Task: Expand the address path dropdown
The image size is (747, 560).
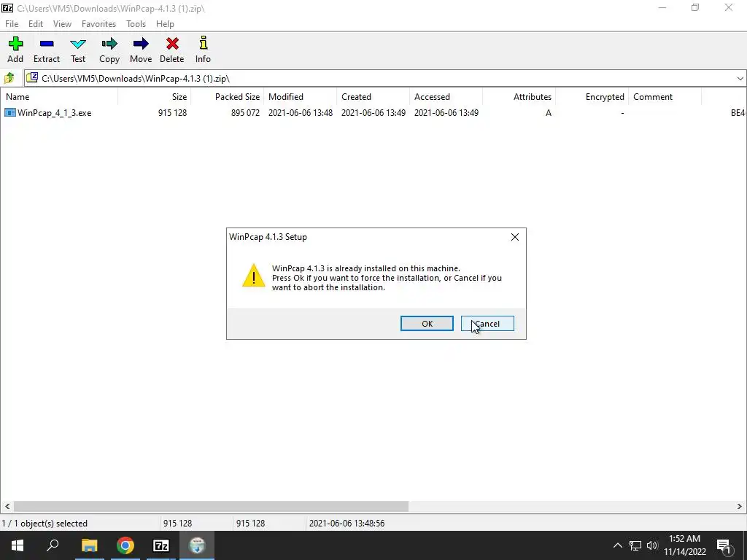Action: (740, 79)
